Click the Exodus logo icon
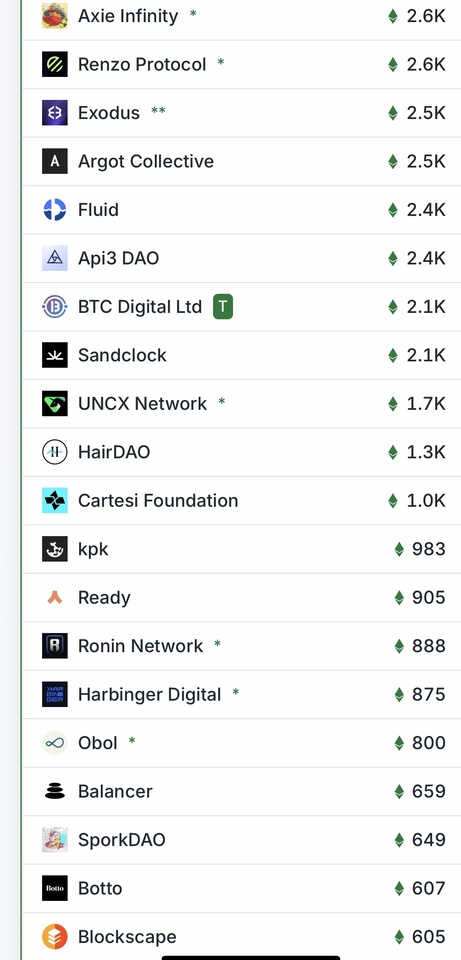Screen dimensions: 461x960 [x=54, y=113]
